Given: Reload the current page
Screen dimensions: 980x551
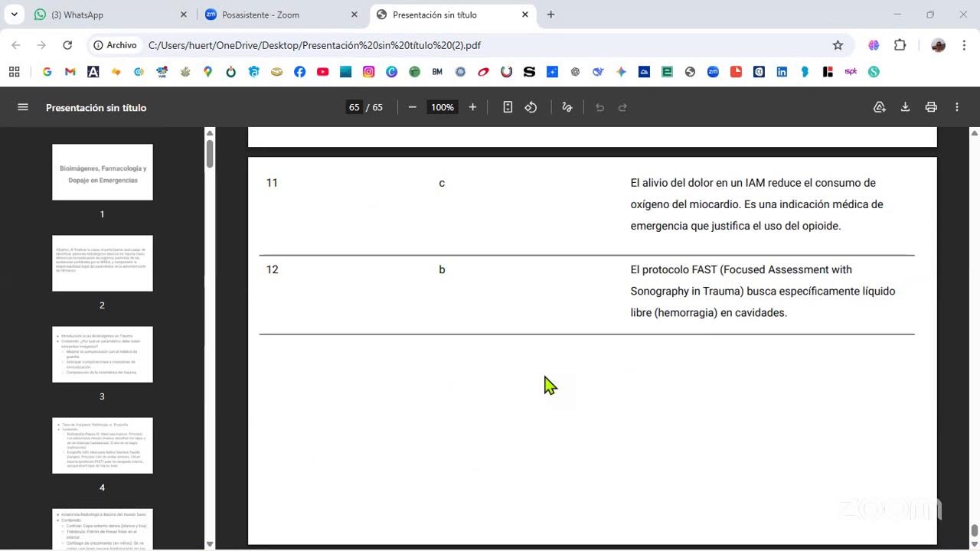Looking at the screenshot, I should click(67, 45).
